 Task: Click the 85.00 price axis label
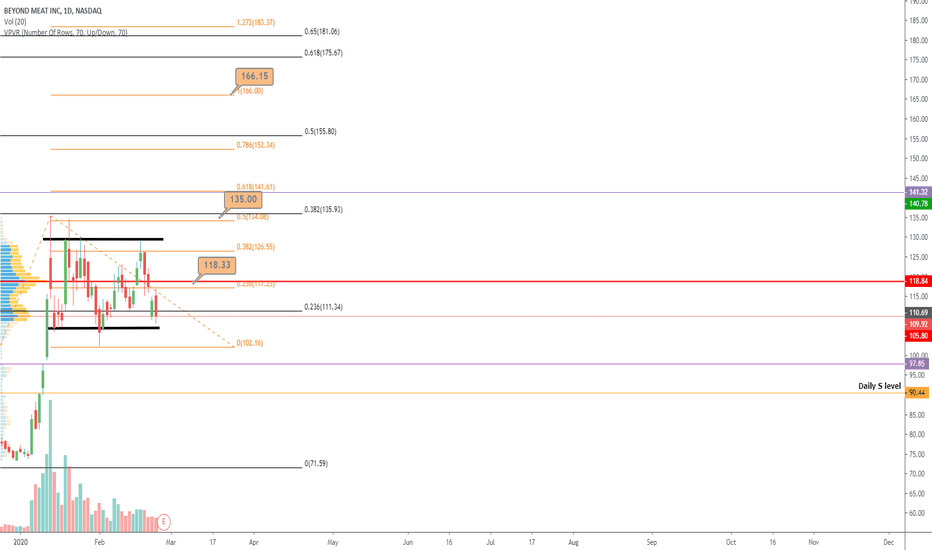coord(918,414)
